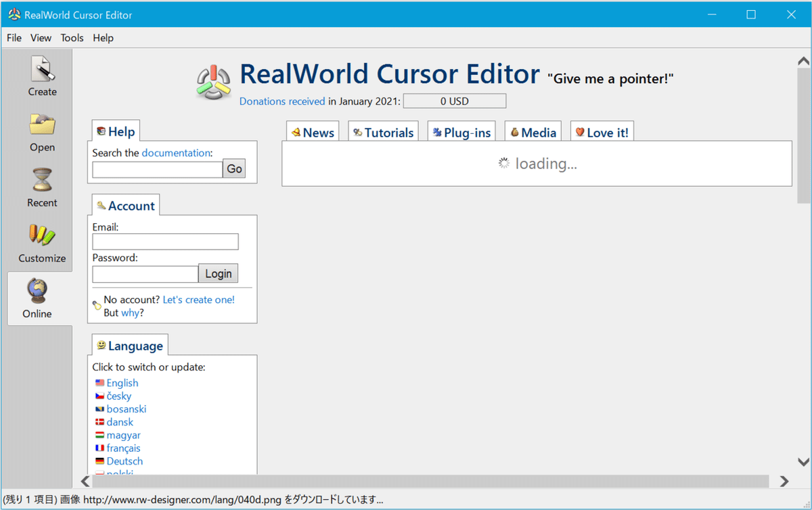This screenshot has height=510, width=812.
Task: Focus the Email input field
Action: [x=165, y=241]
